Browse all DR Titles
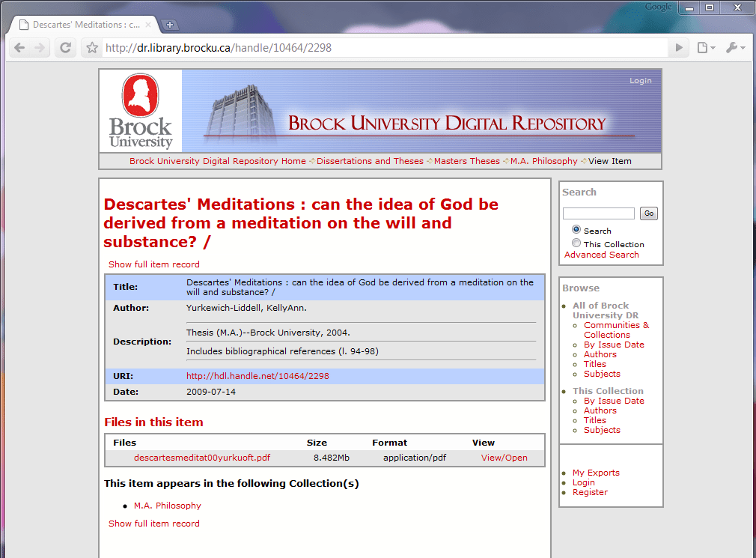This screenshot has width=756, height=558. tap(594, 364)
